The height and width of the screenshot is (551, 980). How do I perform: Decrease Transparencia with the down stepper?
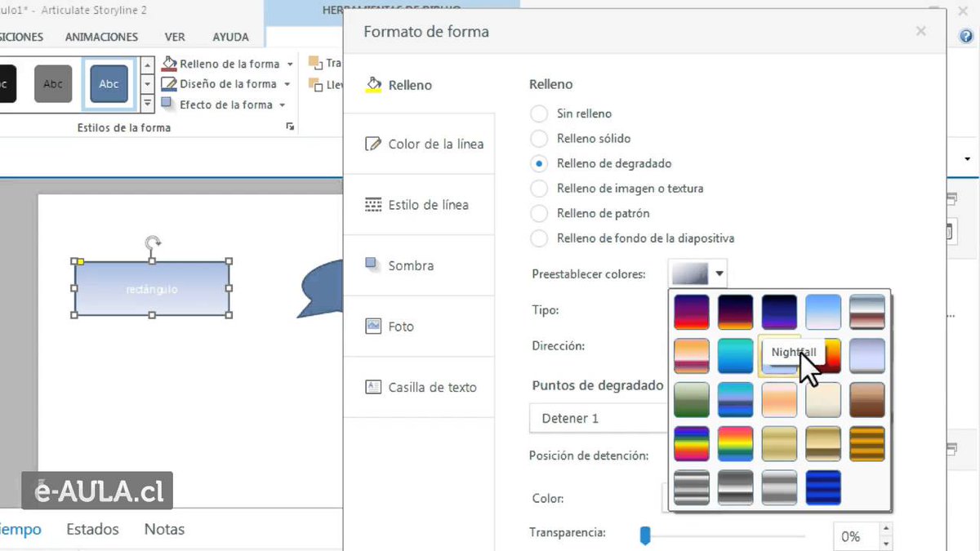[886, 543]
